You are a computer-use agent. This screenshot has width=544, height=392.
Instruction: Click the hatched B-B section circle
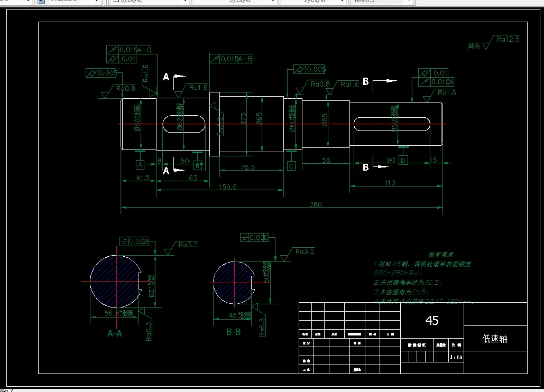[234, 283]
